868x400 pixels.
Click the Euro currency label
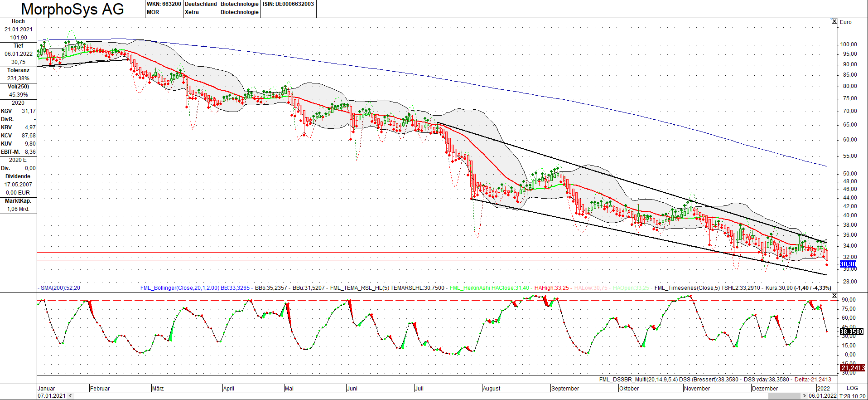point(845,22)
